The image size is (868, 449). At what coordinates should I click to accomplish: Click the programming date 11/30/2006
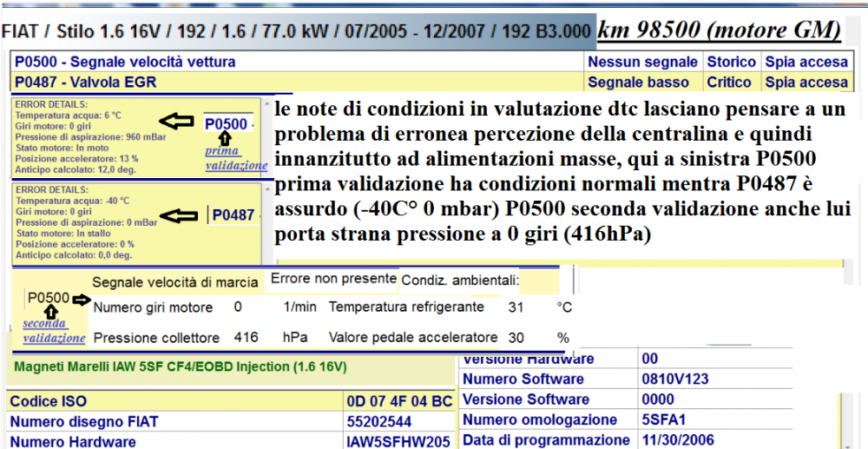click(x=678, y=440)
